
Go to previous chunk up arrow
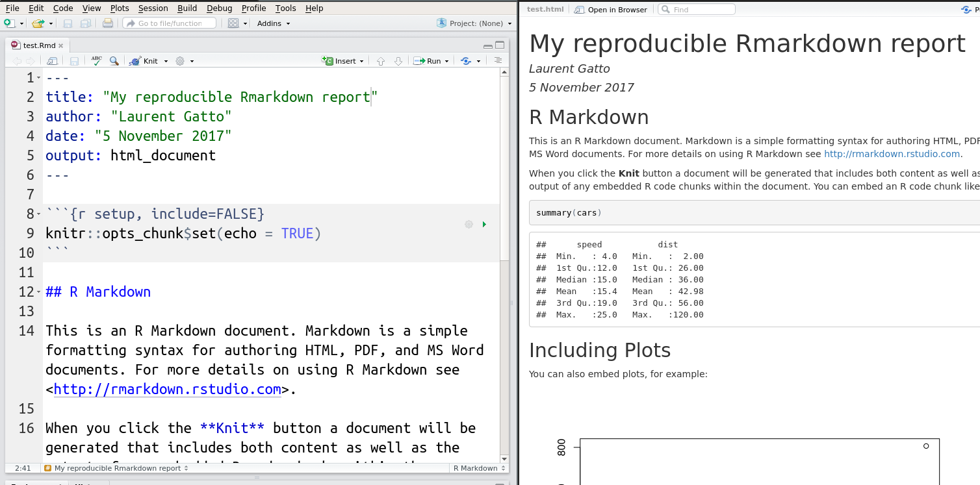point(381,61)
